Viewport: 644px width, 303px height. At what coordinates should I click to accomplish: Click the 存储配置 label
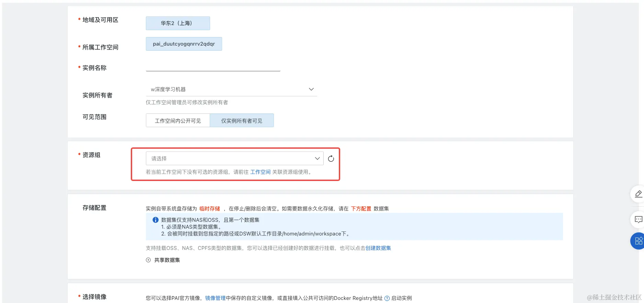[x=94, y=208]
